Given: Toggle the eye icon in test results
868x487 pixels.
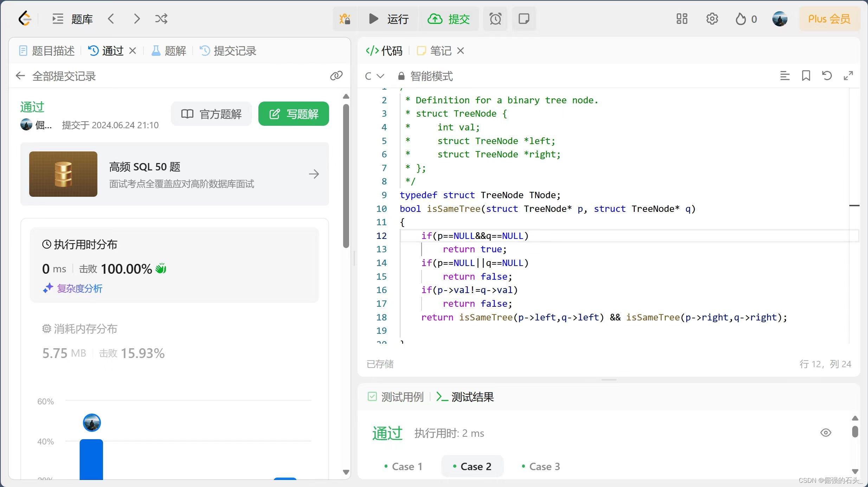Looking at the screenshot, I should (x=825, y=433).
